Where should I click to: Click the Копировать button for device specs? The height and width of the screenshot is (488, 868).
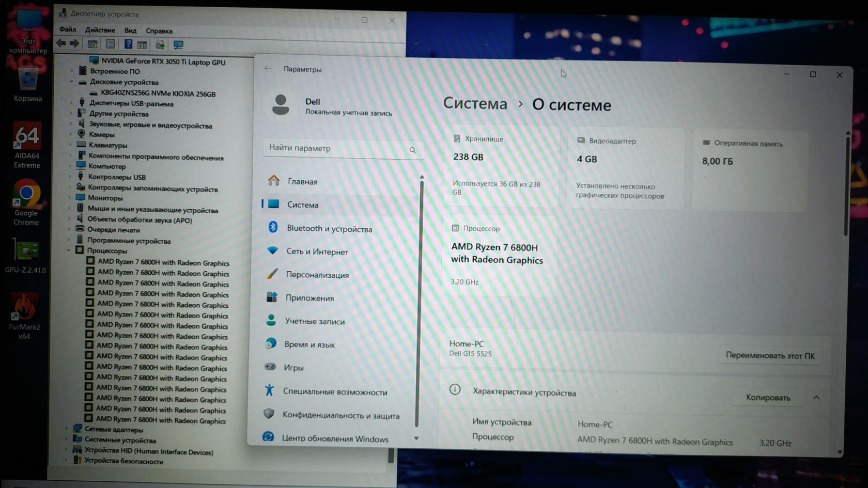click(768, 398)
